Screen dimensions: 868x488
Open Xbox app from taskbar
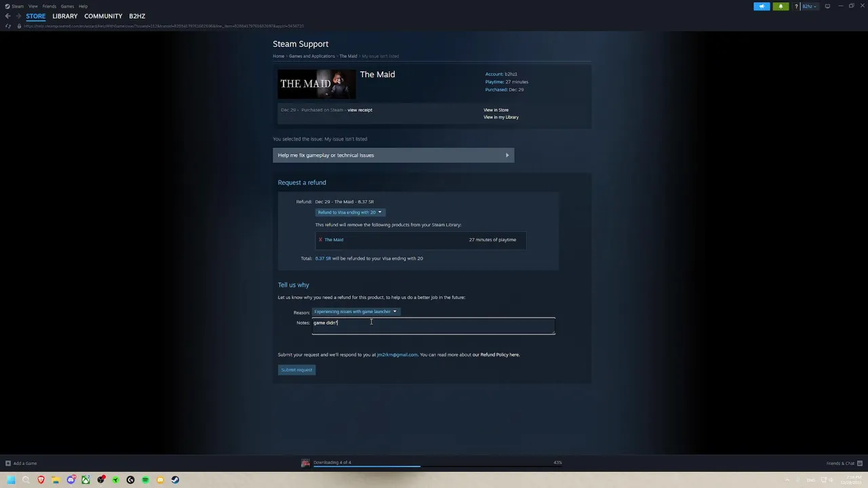tap(85, 480)
